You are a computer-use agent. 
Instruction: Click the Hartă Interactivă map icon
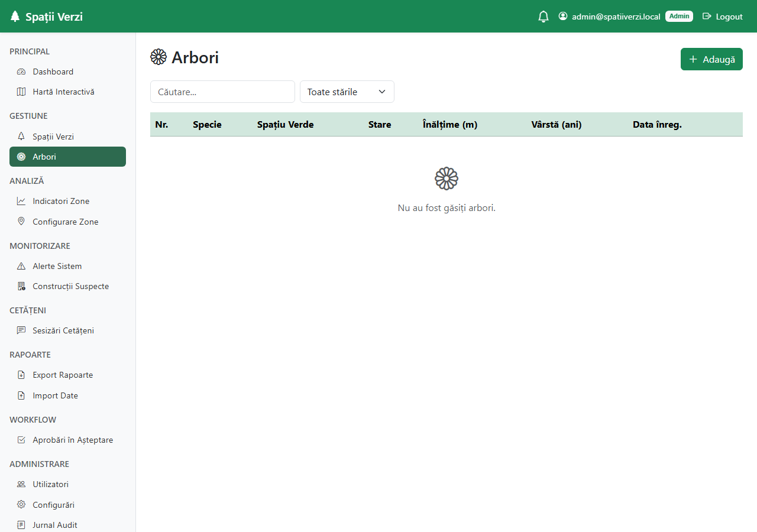[x=21, y=92]
